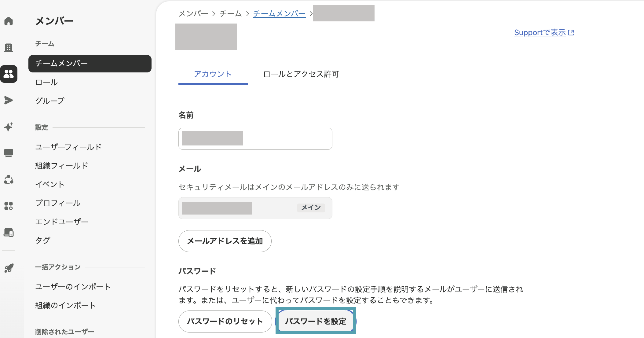Follow the チームメンバー breadcrumb link
644x338 pixels.
(279, 13)
